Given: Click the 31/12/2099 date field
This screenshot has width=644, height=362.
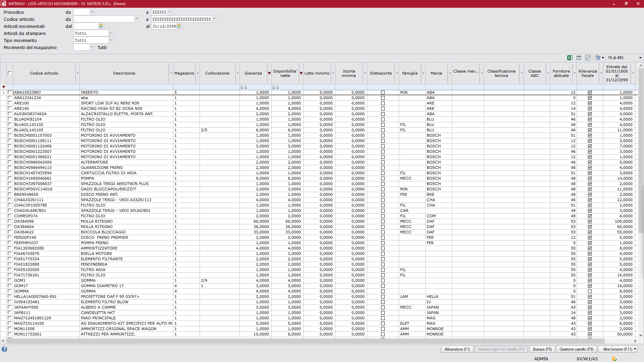Looking at the screenshot, I should point(164,26).
